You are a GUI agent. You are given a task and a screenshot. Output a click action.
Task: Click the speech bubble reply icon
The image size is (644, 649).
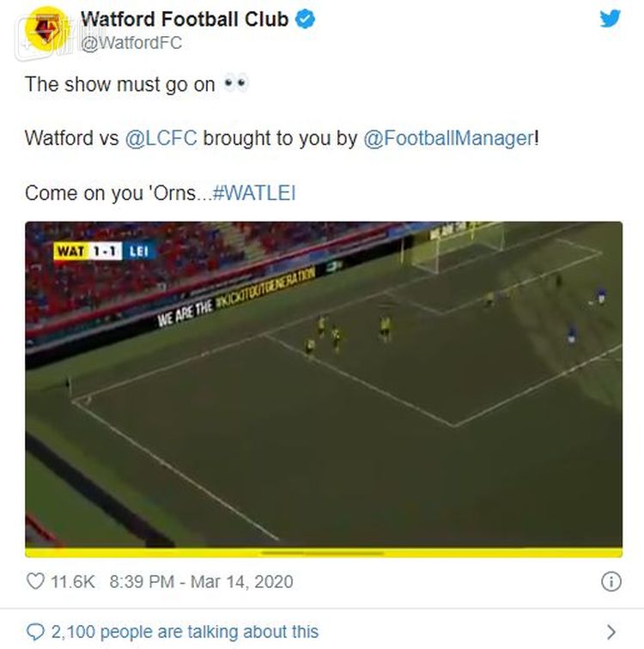tap(35, 632)
